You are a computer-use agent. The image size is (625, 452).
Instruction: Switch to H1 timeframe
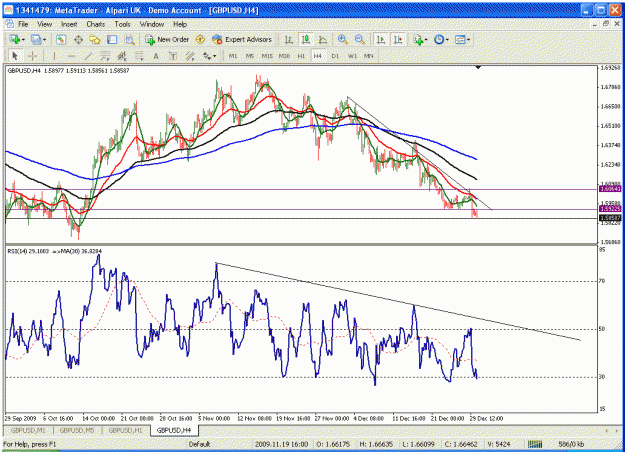click(x=301, y=56)
